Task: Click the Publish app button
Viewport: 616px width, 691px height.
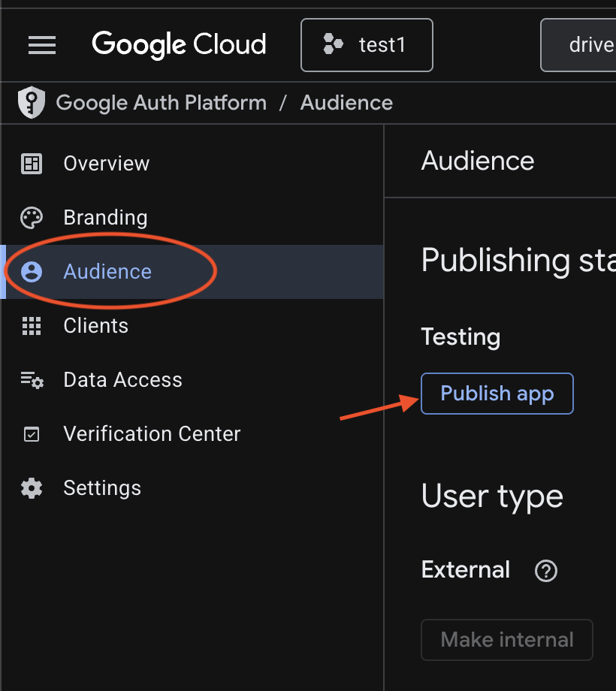Action: pyautogui.click(x=497, y=393)
